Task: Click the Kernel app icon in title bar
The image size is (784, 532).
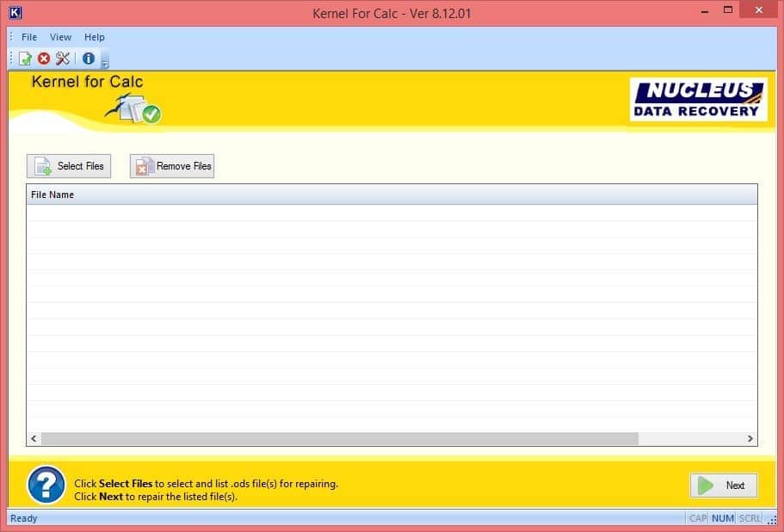Action: tap(15, 13)
